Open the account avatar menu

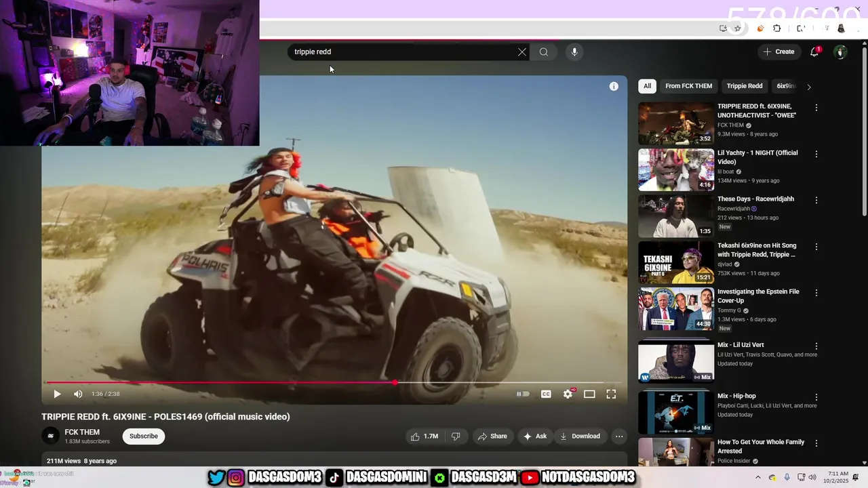(x=840, y=52)
